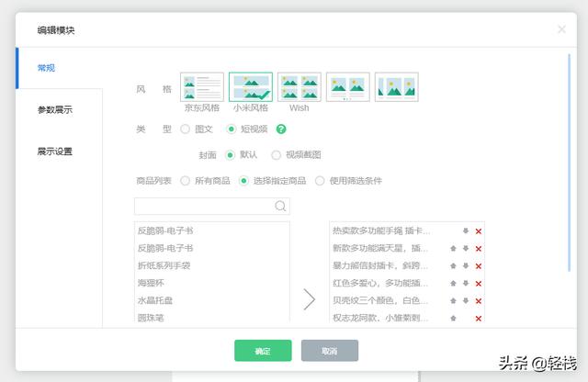Select the 短视频 type radio button
The width and height of the screenshot is (588, 382).
click(231, 129)
